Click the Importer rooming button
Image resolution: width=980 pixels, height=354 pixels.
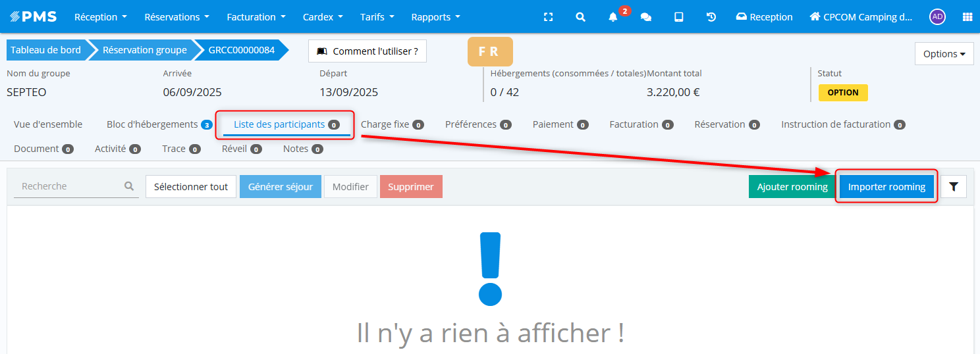[886, 187]
